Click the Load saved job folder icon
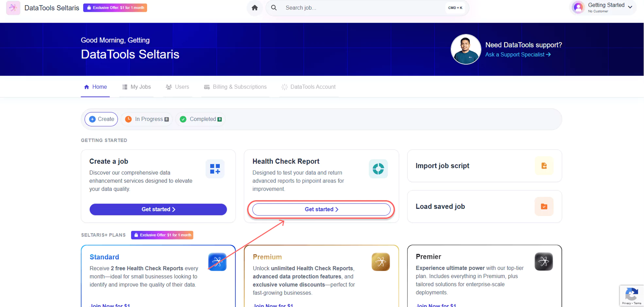The image size is (644, 307). click(x=544, y=206)
